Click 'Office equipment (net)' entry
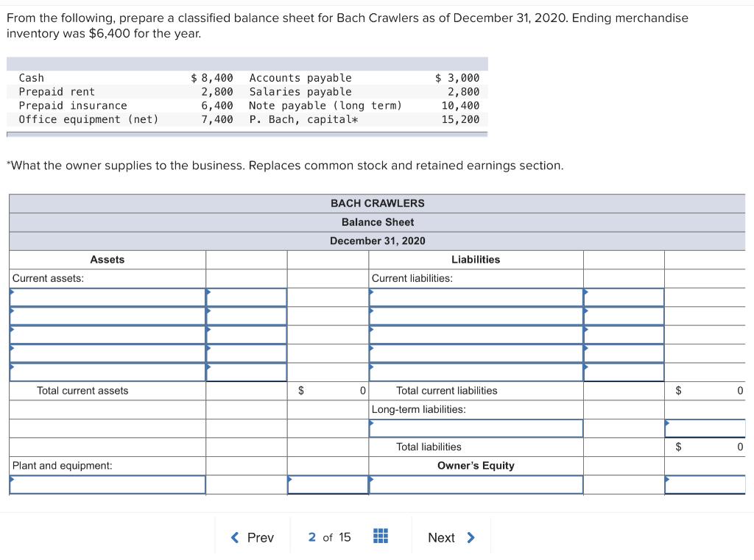The height and width of the screenshot is (560, 754). pyautogui.click(x=88, y=119)
